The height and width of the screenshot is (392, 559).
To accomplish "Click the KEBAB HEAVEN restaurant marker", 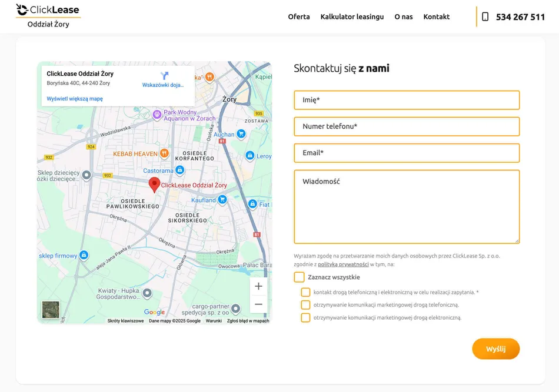I will pyautogui.click(x=164, y=153).
